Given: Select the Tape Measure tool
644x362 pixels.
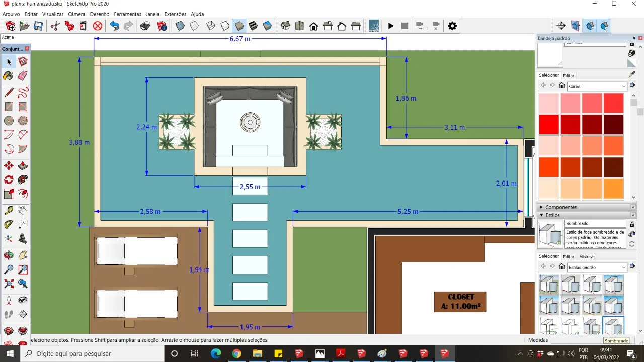Looking at the screenshot, I should pyautogui.click(x=9, y=210).
